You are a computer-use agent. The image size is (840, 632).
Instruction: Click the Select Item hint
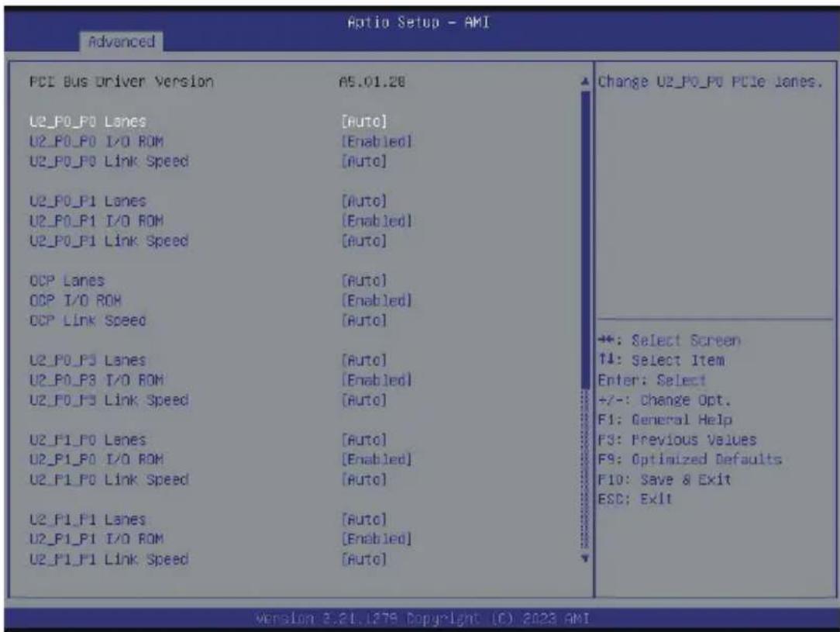coord(661,361)
